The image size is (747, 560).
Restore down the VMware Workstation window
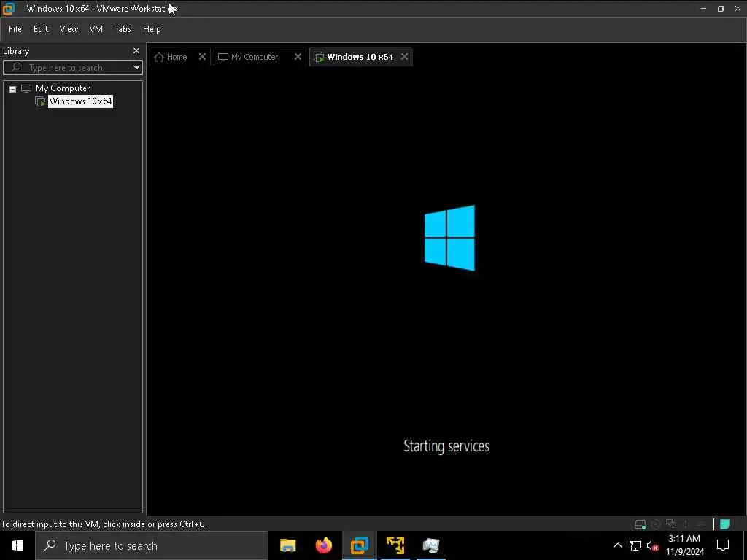pyautogui.click(x=720, y=9)
